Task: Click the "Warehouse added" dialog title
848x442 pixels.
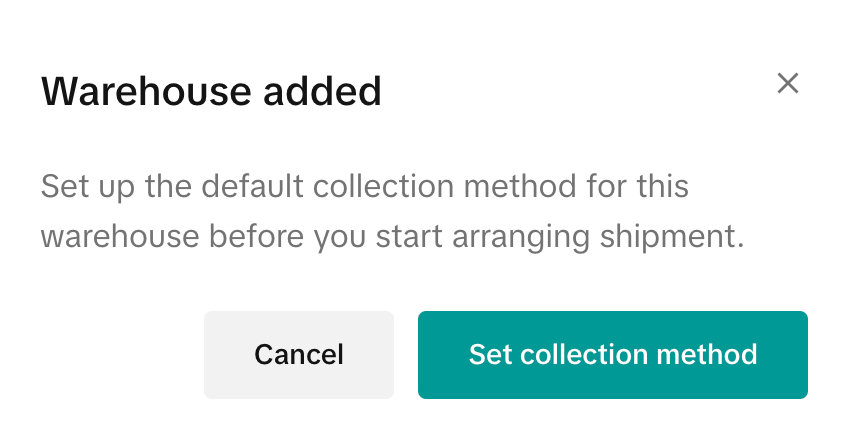Action: click(x=211, y=92)
